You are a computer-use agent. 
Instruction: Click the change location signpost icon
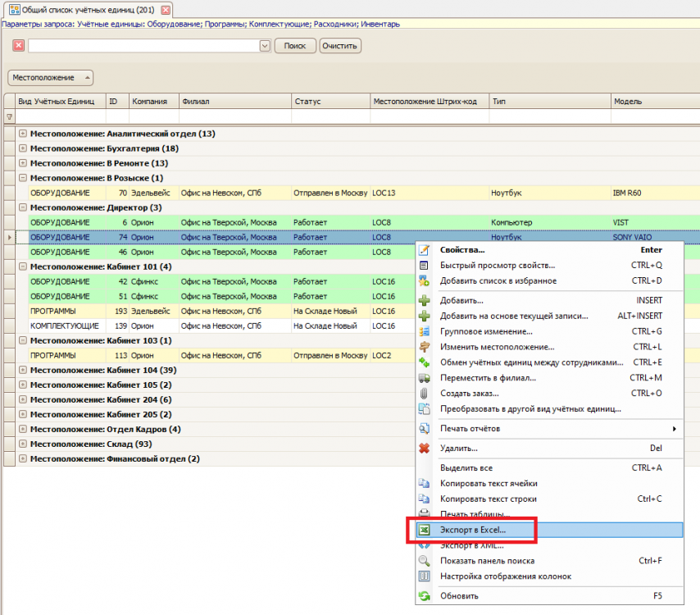424,347
